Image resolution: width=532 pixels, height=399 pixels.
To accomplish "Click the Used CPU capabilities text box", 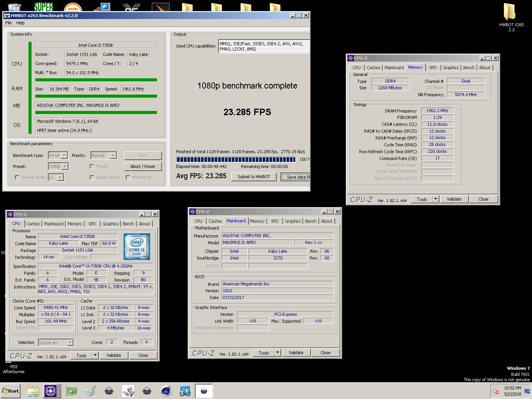I will pyautogui.click(x=264, y=46).
